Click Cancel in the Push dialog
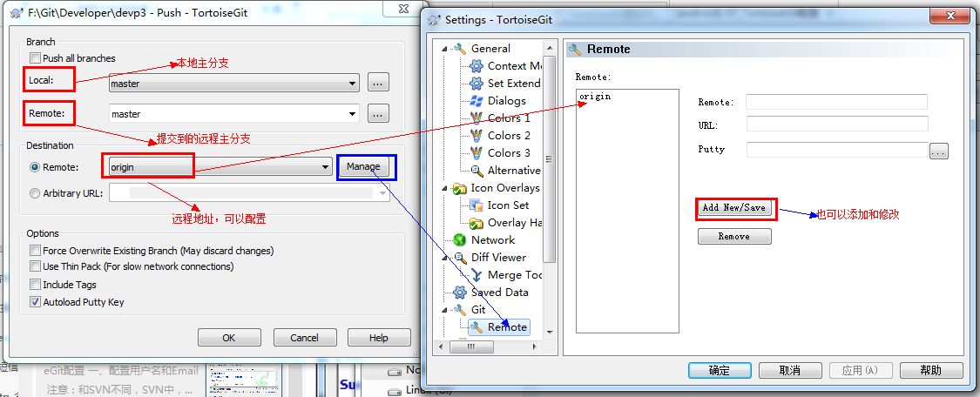 point(304,338)
